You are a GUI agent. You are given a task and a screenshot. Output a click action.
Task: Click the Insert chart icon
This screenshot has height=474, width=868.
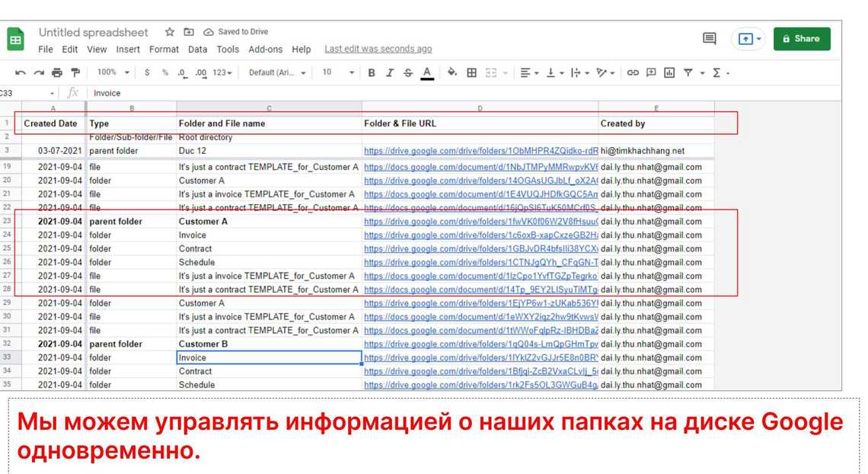pos(669,72)
